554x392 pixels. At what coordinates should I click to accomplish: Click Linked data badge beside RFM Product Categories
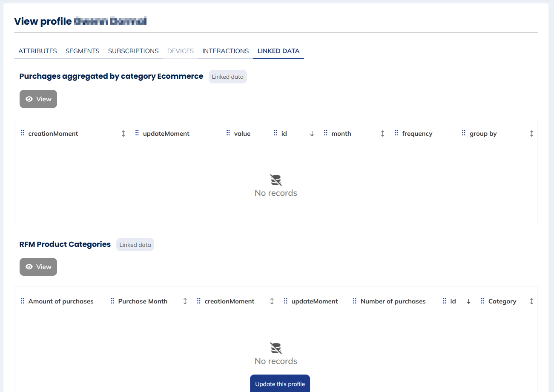(135, 245)
